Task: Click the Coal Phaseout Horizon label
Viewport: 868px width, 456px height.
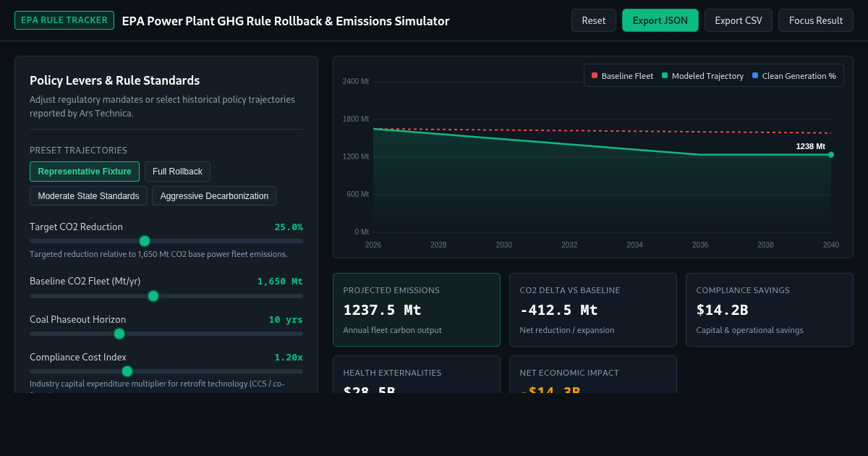Action: (77, 319)
